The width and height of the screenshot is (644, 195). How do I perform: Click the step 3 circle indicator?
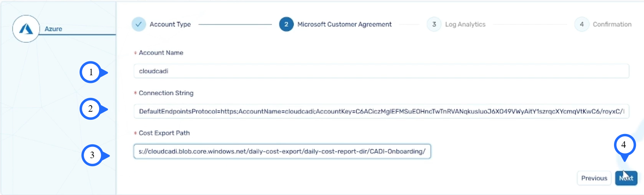click(434, 24)
